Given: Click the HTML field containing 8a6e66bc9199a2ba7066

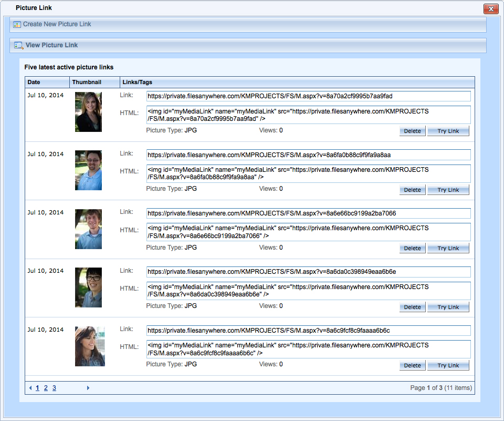Looking at the screenshot, I should [x=309, y=232].
